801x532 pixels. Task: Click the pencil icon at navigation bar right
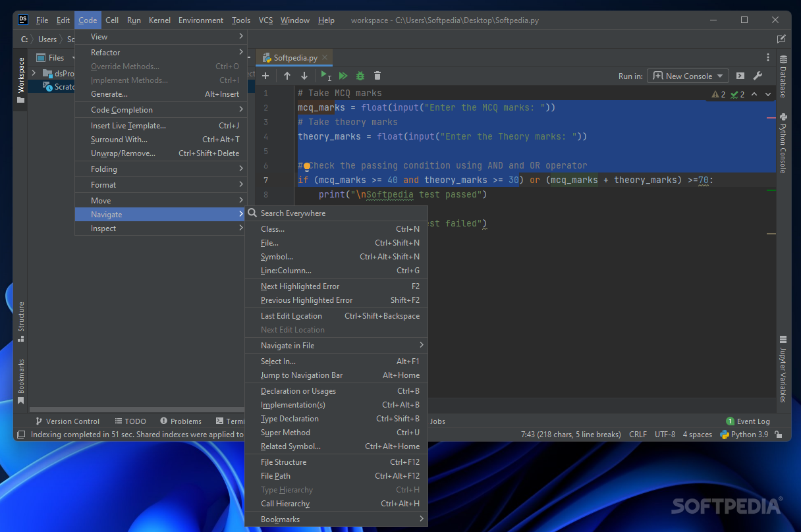pyautogui.click(x=781, y=39)
